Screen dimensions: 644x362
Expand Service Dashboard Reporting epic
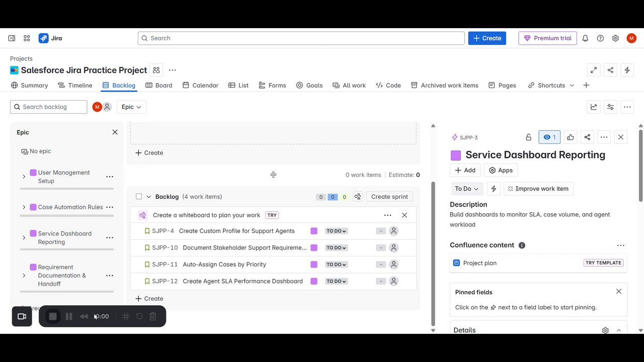pos(24,237)
